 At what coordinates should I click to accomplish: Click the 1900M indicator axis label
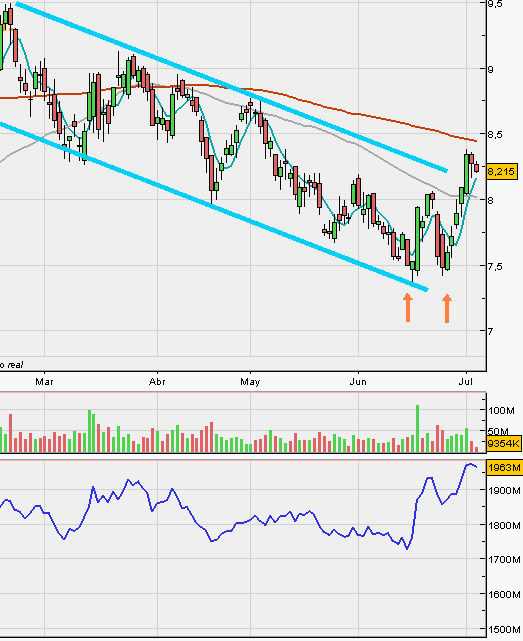click(504, 490)
